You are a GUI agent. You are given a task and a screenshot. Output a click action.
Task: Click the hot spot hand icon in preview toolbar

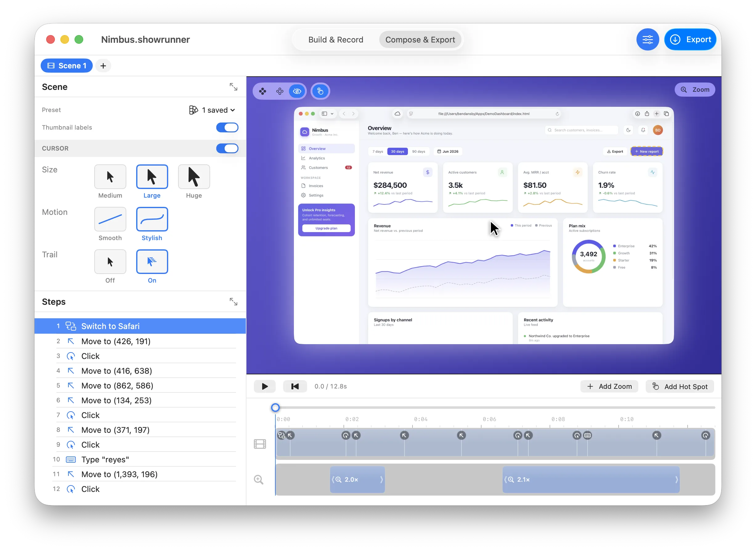tap(320, 91)
